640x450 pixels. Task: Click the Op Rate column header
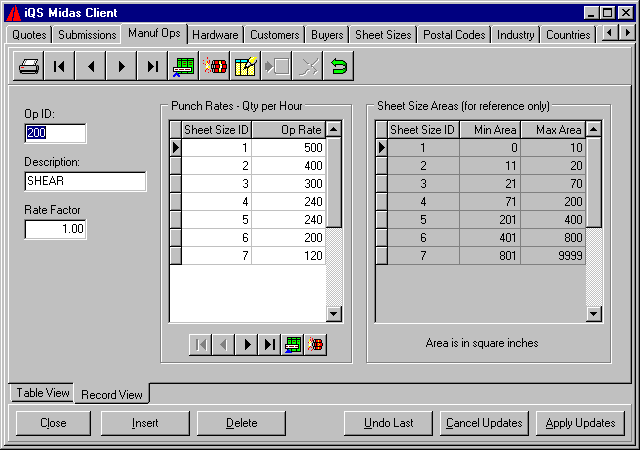click(289, 130)
